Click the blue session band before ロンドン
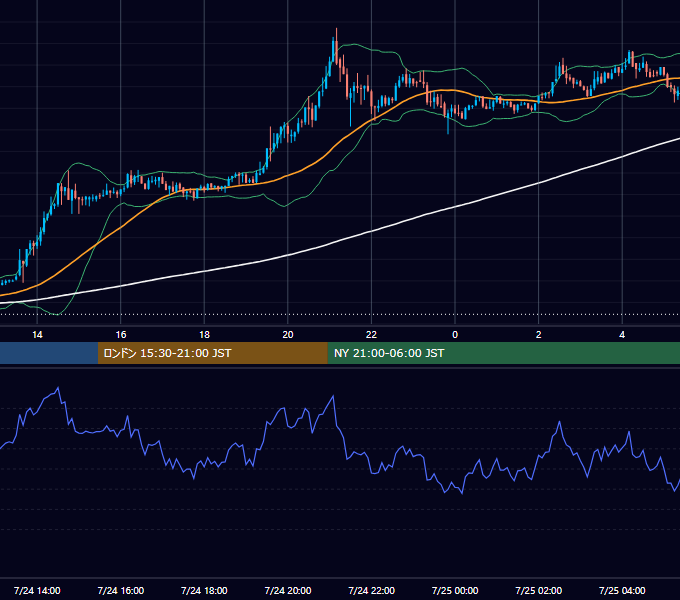Image resolution: width=680 pixels, height=600 pixels. tap(49, 353)
